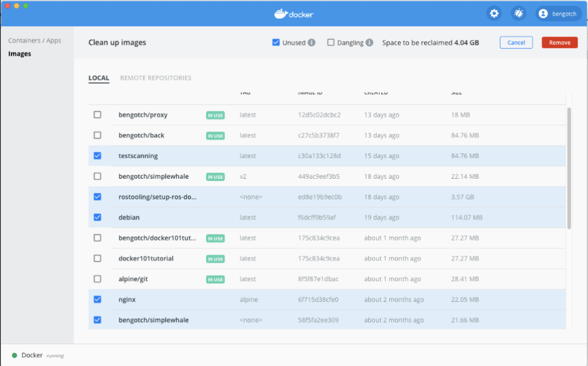Uncheck the bengotch/simplewhale <none> checkbox
588x366 pixels.
(98, 320)
